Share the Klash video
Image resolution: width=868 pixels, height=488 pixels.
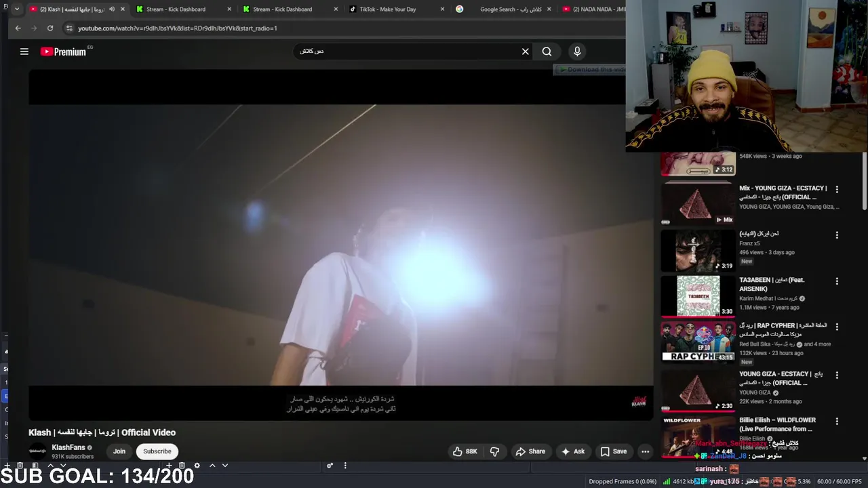tap(530, 451)
